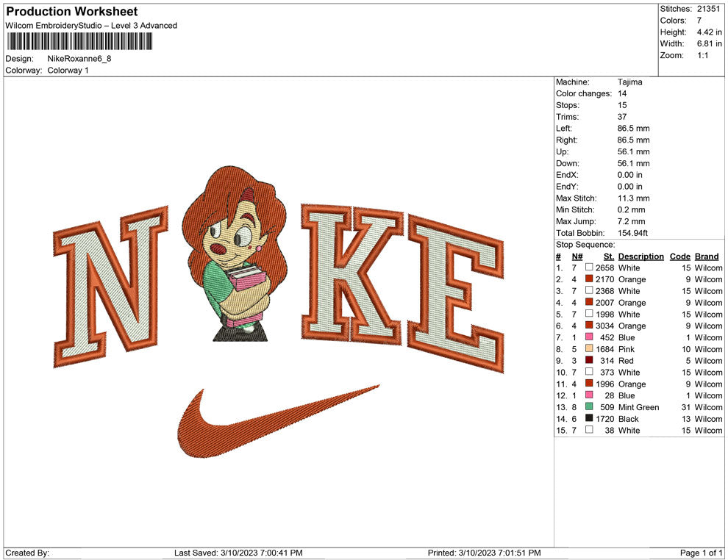Click the embroidered letter E
Screen dimensions: 728x560
coord(456,293)
